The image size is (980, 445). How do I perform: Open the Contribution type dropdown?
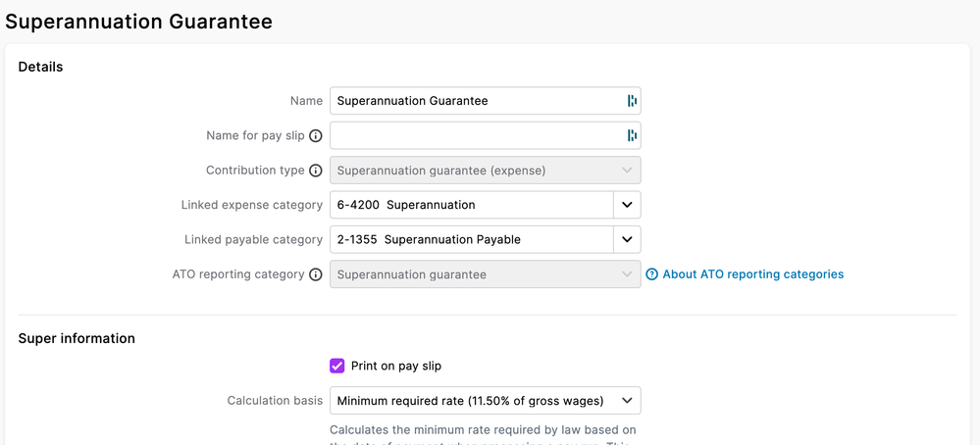(x=485, y=171)
